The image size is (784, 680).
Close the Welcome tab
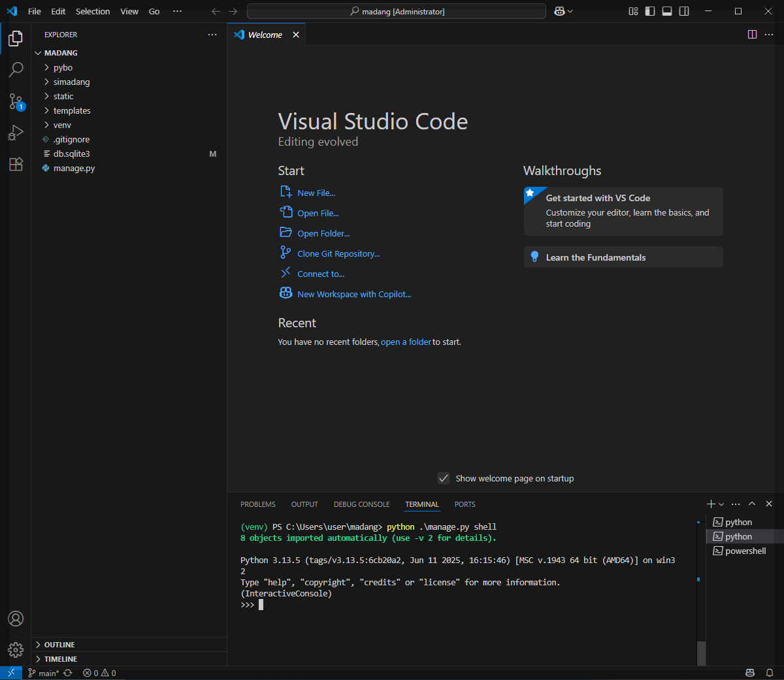(296, 35)
